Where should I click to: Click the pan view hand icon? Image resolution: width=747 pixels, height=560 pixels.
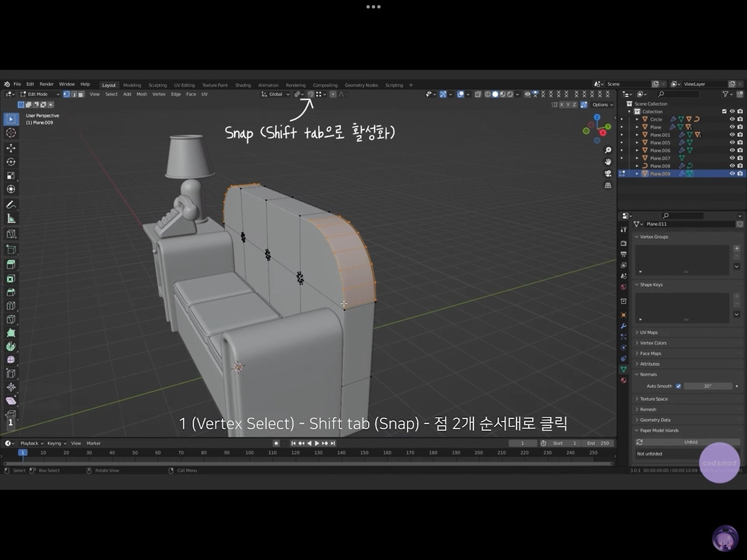pos(608,162)
